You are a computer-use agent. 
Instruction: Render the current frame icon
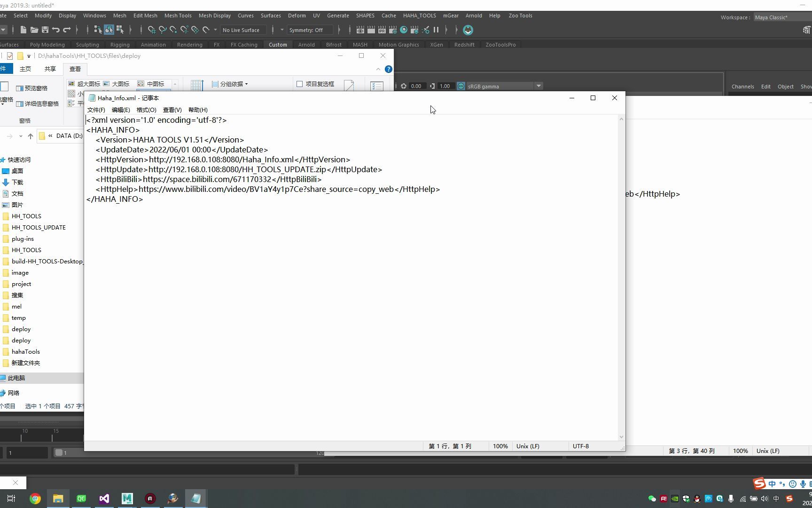(371, 30)
